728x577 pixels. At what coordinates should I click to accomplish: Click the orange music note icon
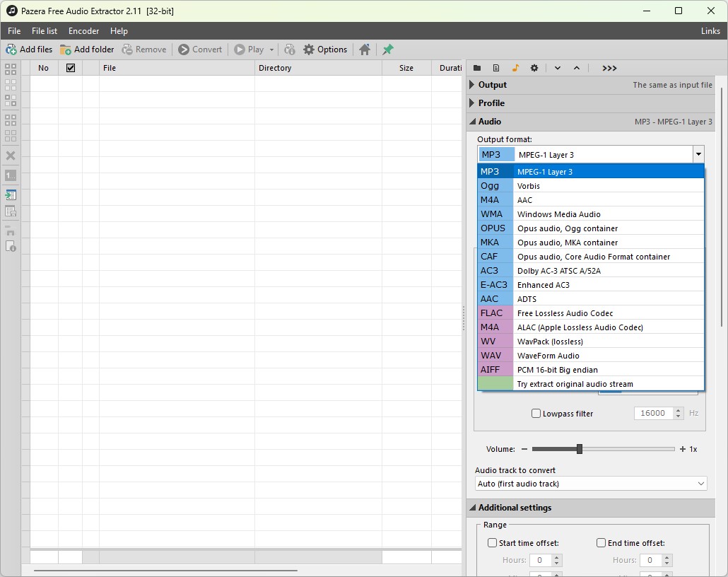[515, 69]
